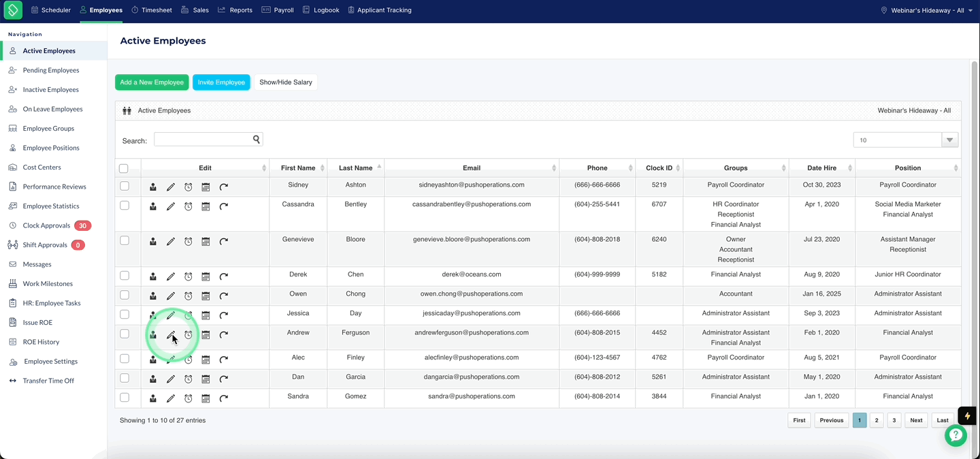Sort by the Last Name column

(x=356, y=168)
